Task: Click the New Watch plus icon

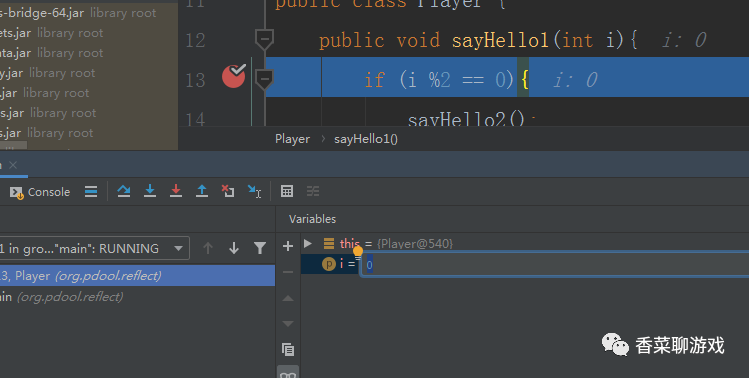Action: click(288, 246)
